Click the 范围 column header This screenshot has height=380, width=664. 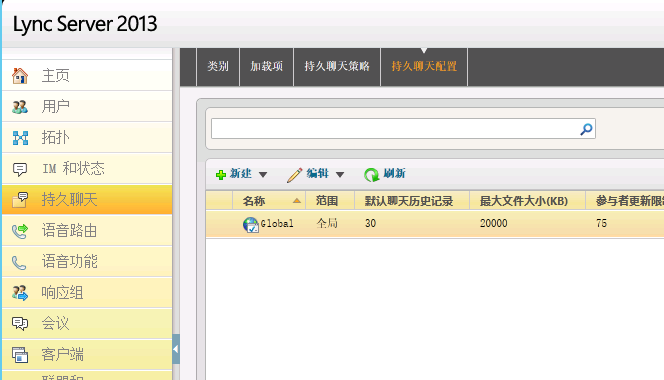330,201
